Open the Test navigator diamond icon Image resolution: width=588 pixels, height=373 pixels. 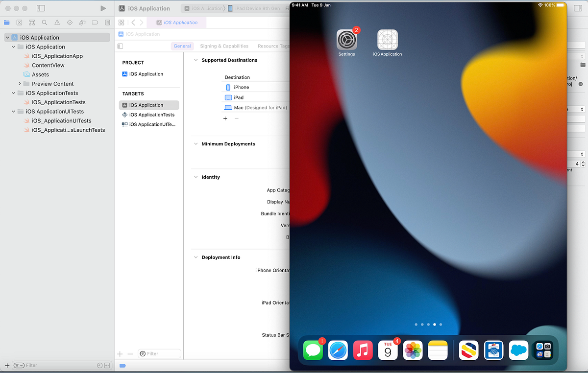pos(70,23)
